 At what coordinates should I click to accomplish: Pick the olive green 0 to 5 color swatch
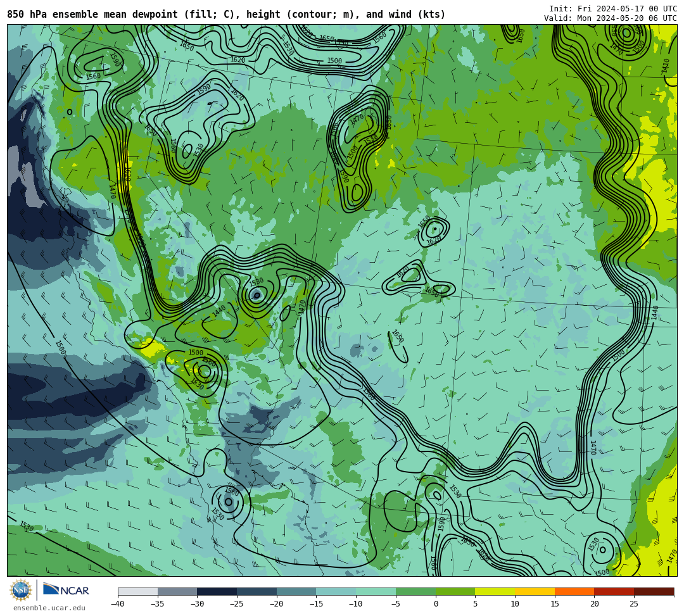coord(455,591)
